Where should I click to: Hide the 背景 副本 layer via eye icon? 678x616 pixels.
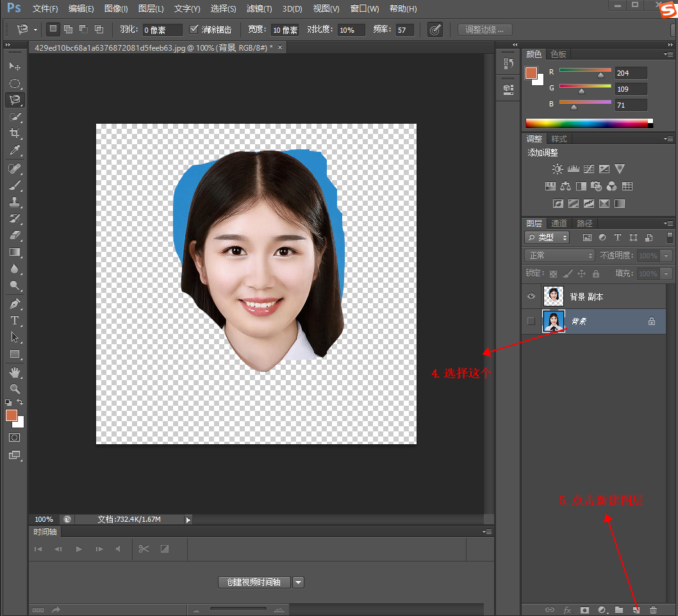[x=531, y=297]
